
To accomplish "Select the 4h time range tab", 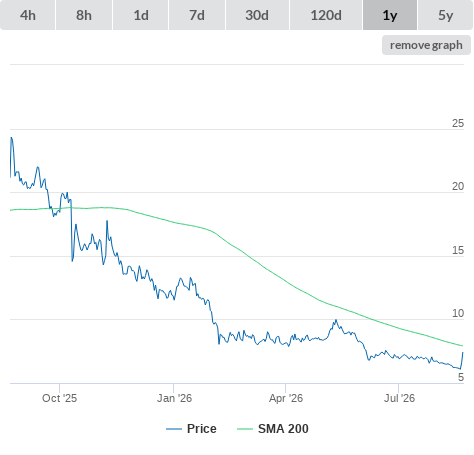I will tap(28, 15).
